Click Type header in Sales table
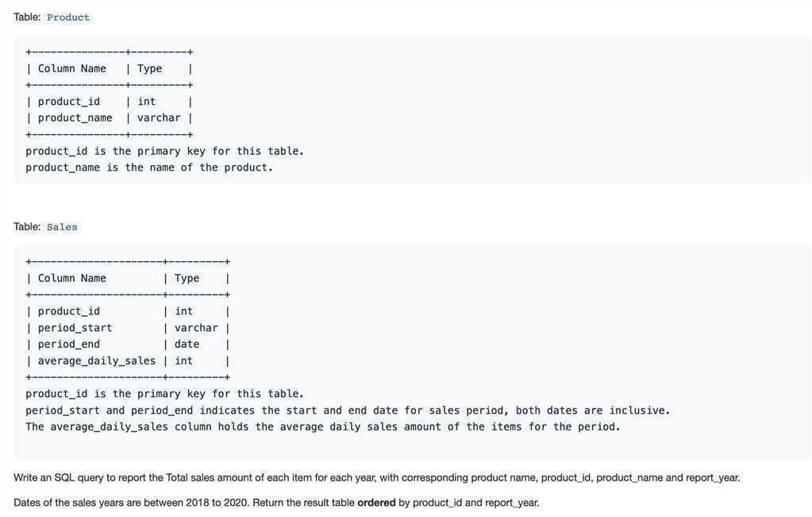Viewport: 812px width, 517px height. [187, 278]
